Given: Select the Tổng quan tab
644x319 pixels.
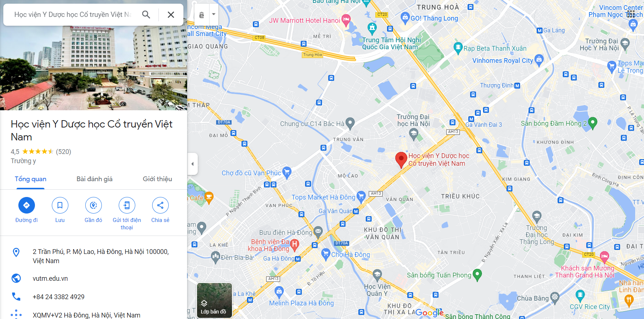Looking at the screenshot, I should (31, 179).
